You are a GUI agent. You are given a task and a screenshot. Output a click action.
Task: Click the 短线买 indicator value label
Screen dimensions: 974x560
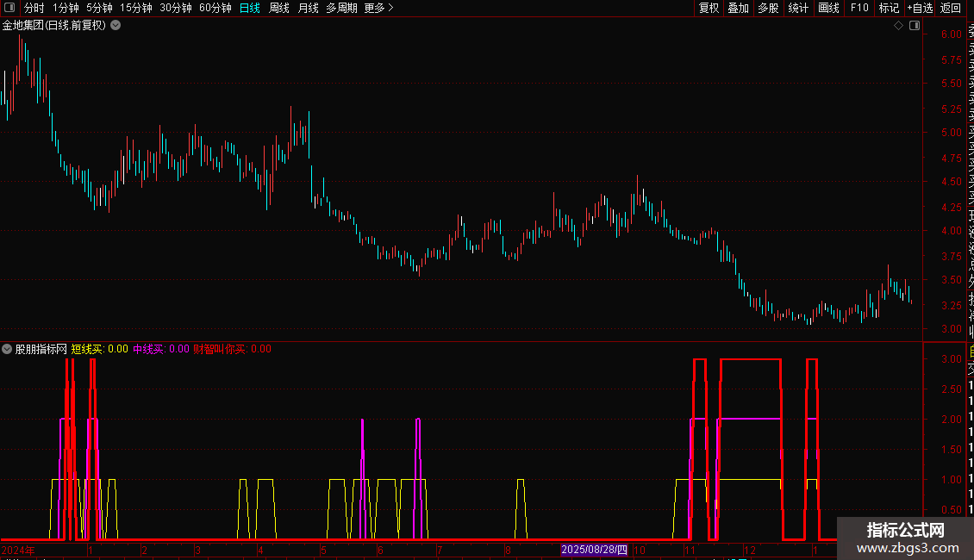tap(99, 349)
